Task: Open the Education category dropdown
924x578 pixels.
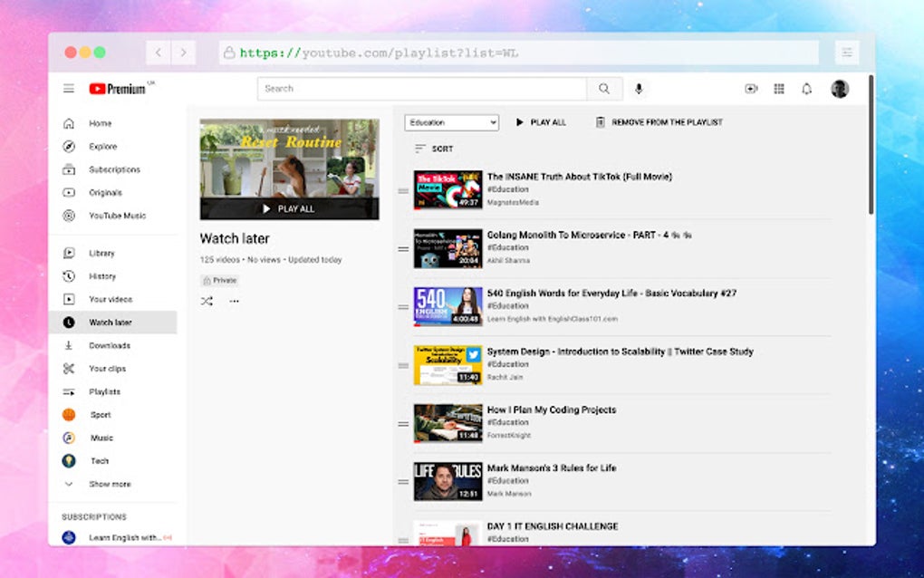Action: point(451,122)
